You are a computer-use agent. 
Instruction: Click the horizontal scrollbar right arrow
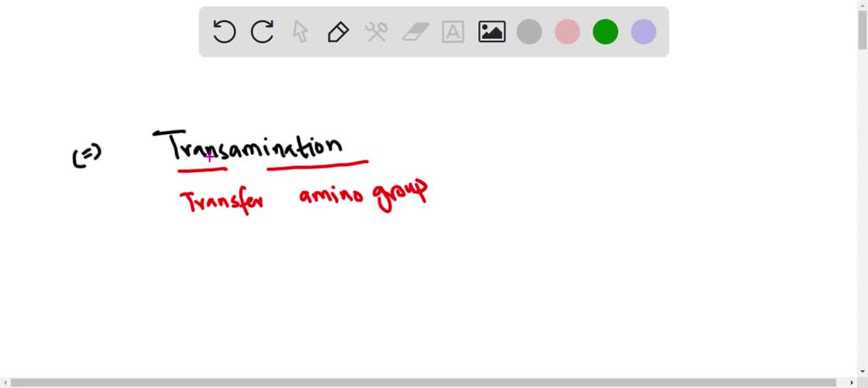(x=851, y=383)
